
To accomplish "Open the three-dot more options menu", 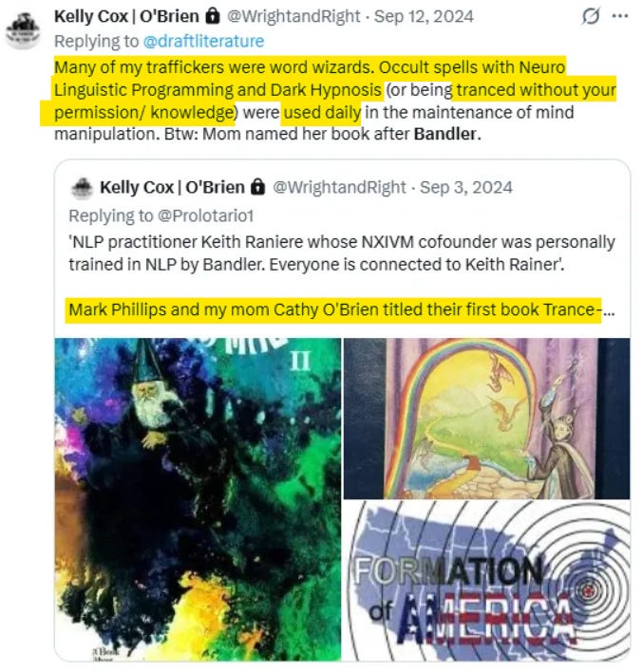I will (620, 16).
